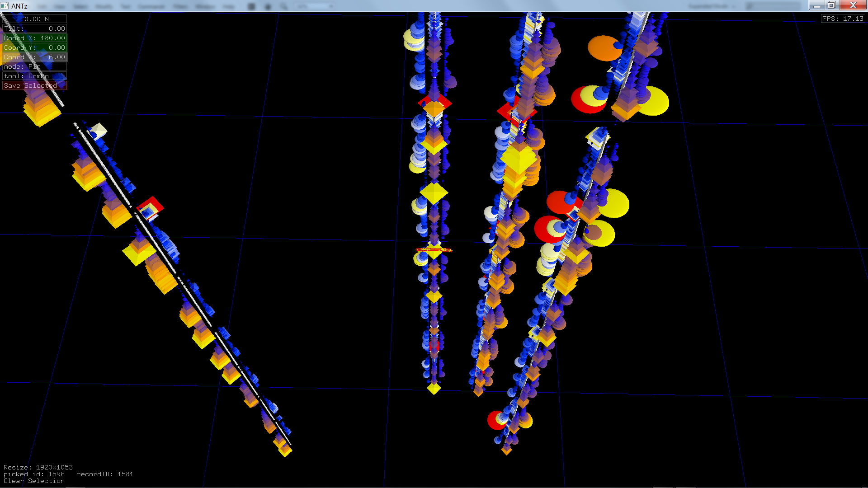Image resolution: width=868 pixels, height=488 pixels.
Task: Click the compass heading 0.00 N field
Action: pyautogui.click(x=36, y=19)
